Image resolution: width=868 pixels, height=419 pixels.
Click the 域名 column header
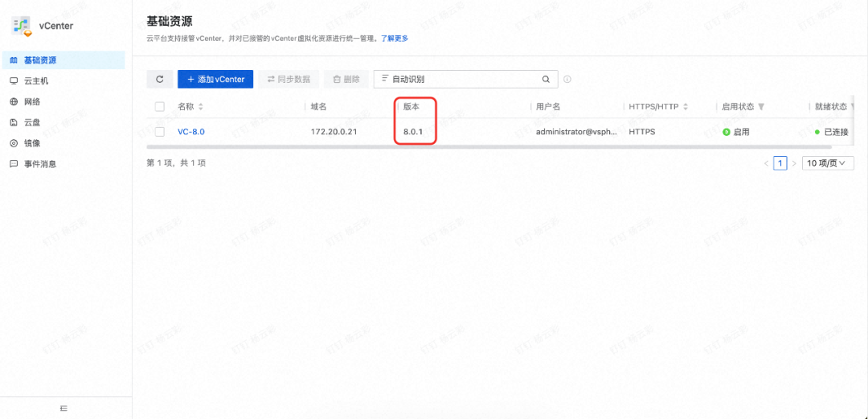[318, 106]
